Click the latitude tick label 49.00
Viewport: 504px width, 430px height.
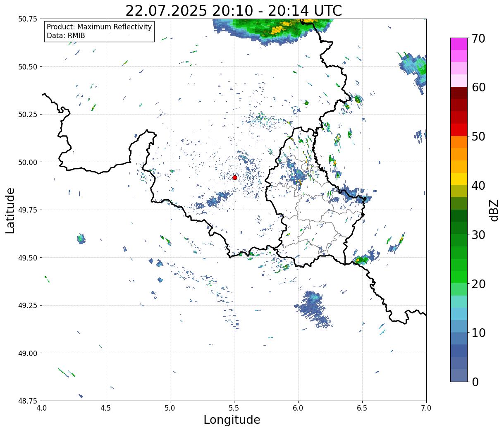point(27,353)
